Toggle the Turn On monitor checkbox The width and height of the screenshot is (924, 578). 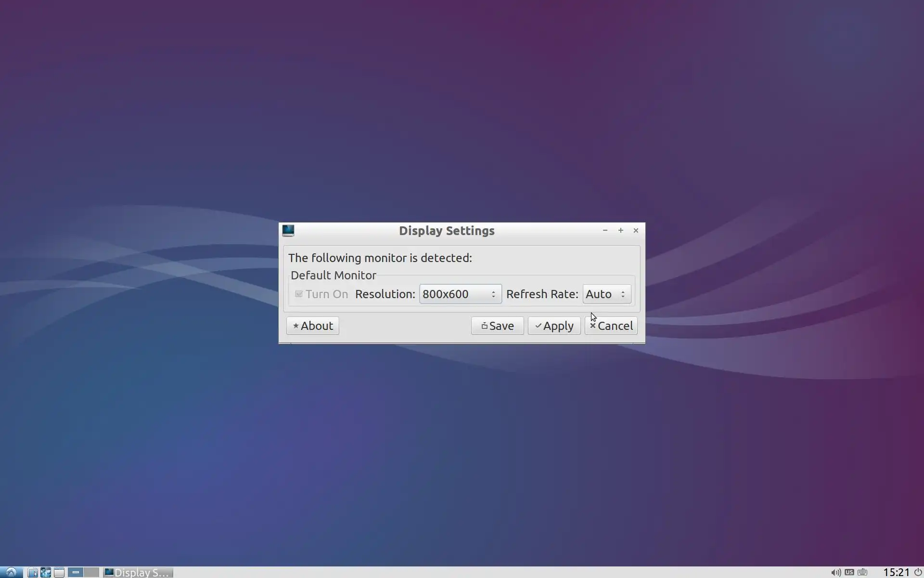(299, 294)
